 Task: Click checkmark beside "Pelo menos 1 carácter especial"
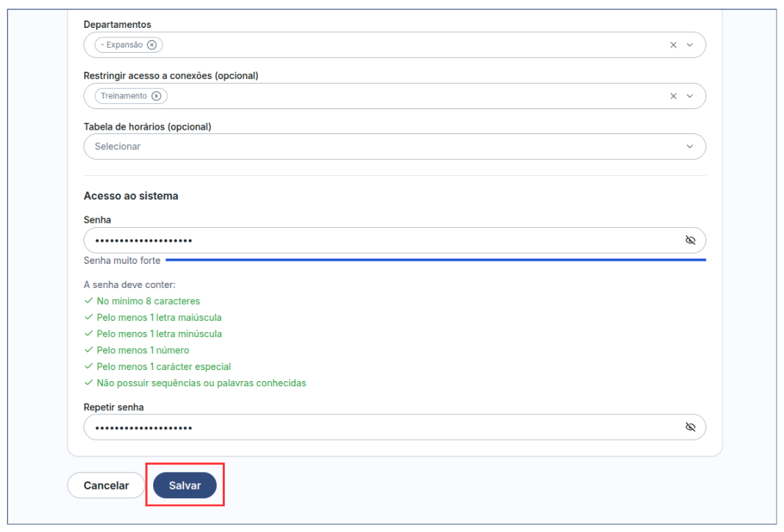pyautogui.click(x=89, y=366)
